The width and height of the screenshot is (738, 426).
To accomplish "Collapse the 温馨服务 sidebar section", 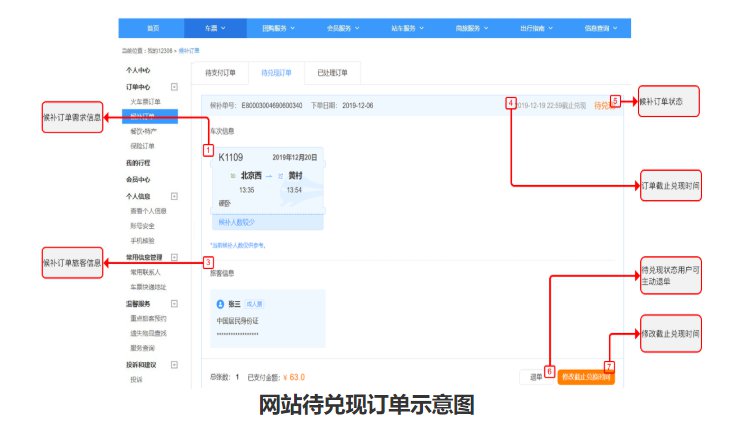I will coord(175,302).
